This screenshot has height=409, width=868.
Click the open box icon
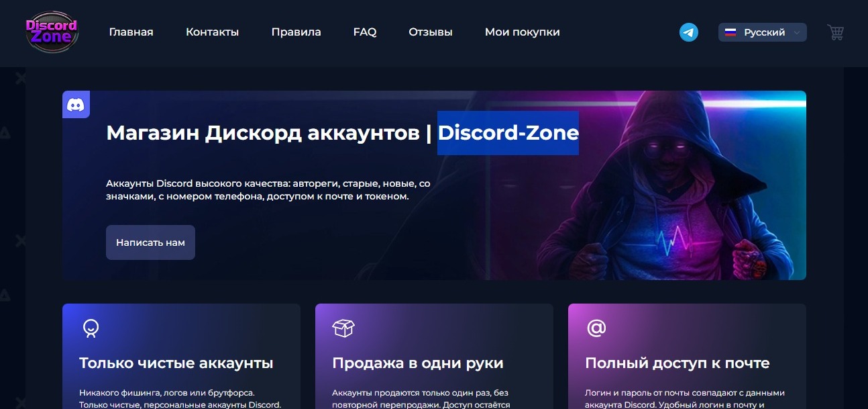tap(343, 328)
